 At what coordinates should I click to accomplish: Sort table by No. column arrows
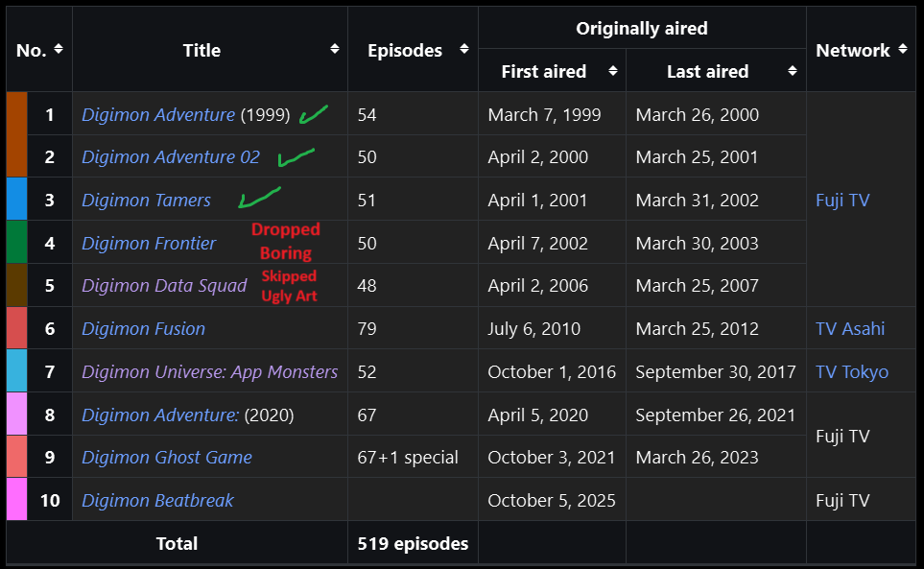(59, 50)
